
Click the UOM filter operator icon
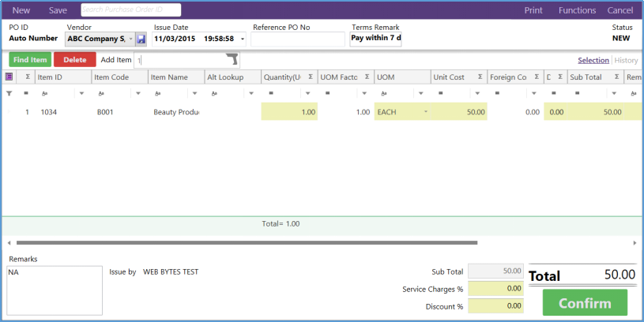point(384,94)
